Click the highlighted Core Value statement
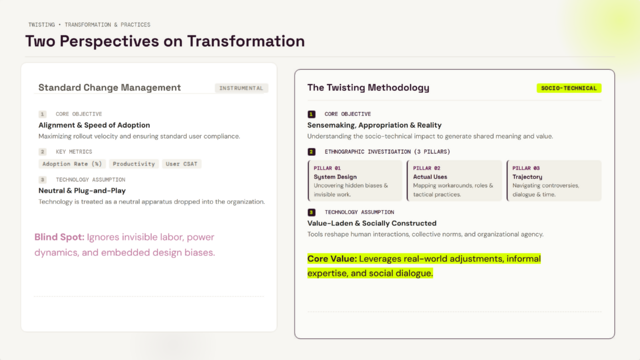 pyautogui.click(x=424, y=266)
